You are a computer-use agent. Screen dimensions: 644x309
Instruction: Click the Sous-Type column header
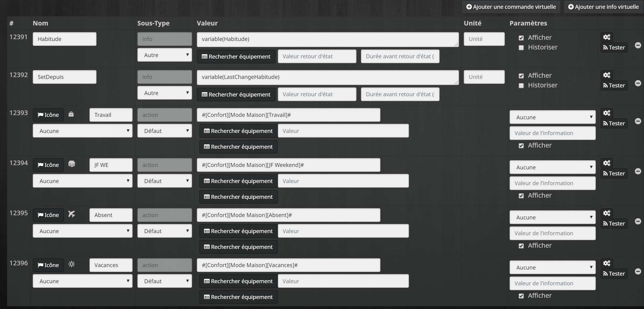[153, 23]
